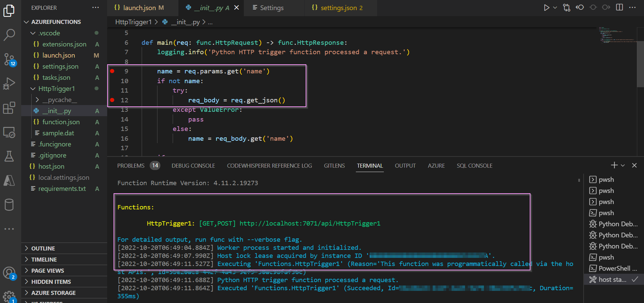The image size is (644, 303).
Task: Open changes compare icon in editor toolbar
Action: (567, 7)
